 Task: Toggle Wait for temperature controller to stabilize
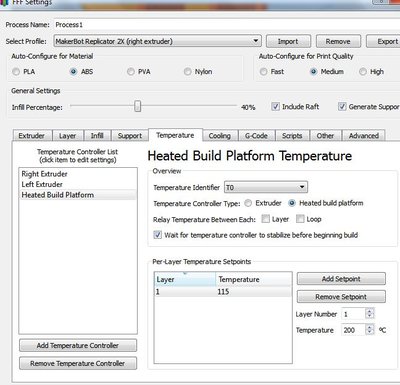[x=157, y=235]
